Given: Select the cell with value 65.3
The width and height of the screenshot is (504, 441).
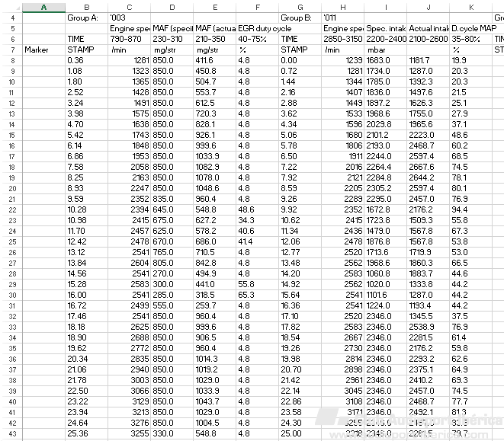Looking at the screenshot, I should [x=257, y=294].
